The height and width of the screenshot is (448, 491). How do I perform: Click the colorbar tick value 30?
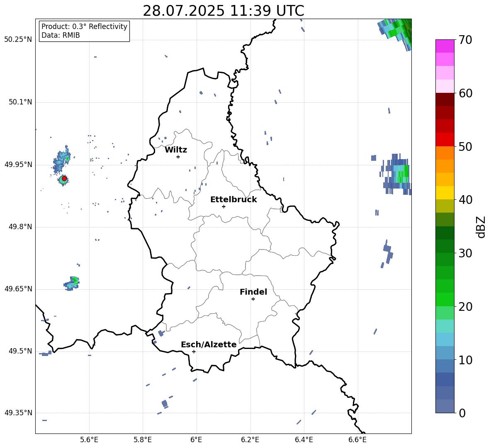coord(465,253)
